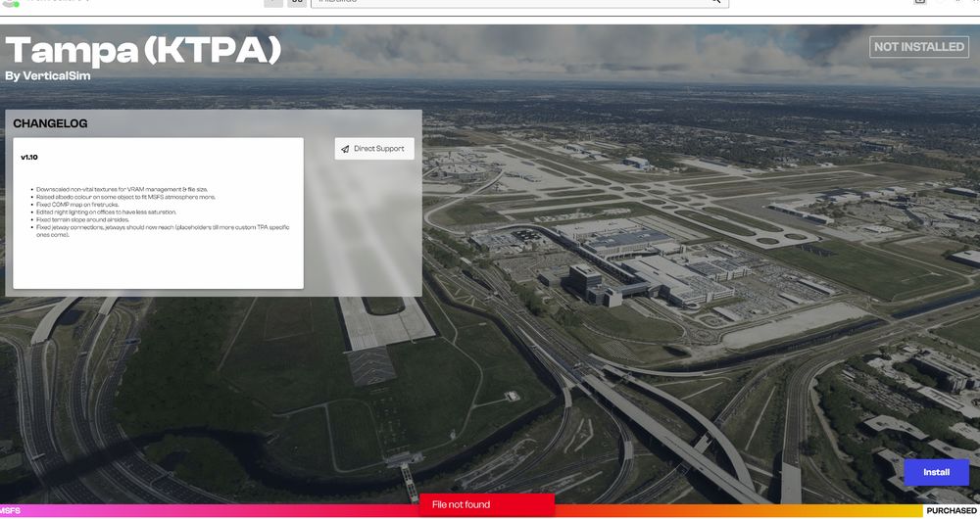The height and width of the screenshot is (519, 980).
Task: Click the search magnifier icon
Action: [717, 2]
